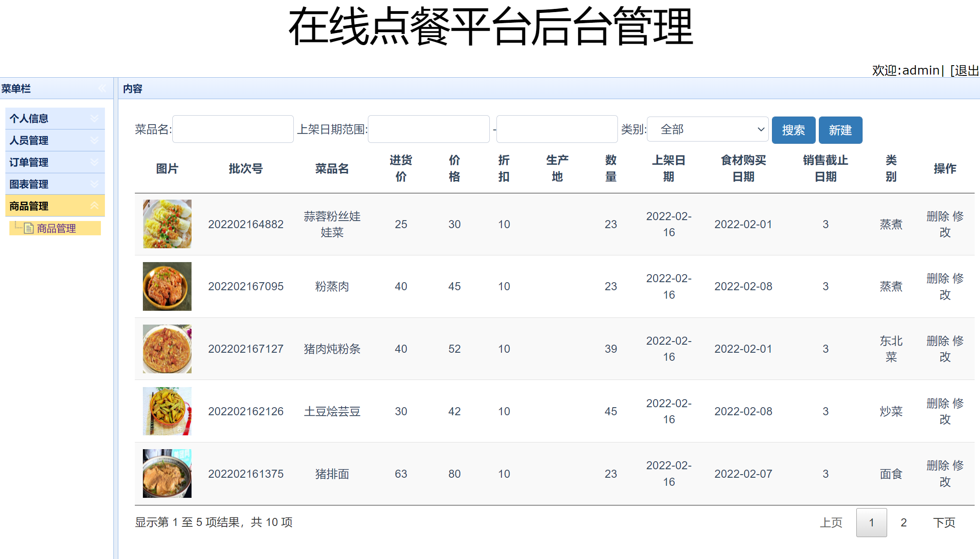Open the 商品管理 submenu page

[55, 228]
